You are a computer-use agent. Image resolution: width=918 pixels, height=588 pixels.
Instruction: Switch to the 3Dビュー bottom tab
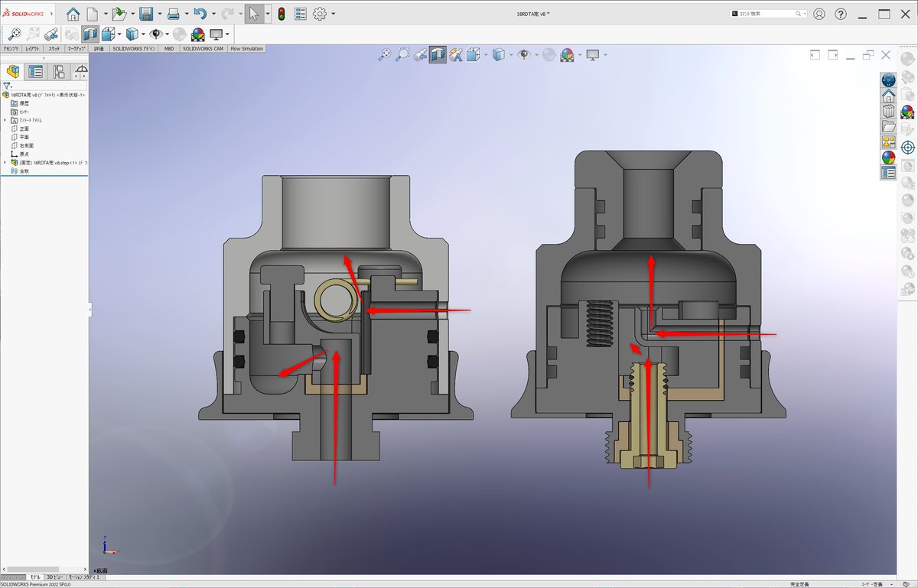pos(54,577)
